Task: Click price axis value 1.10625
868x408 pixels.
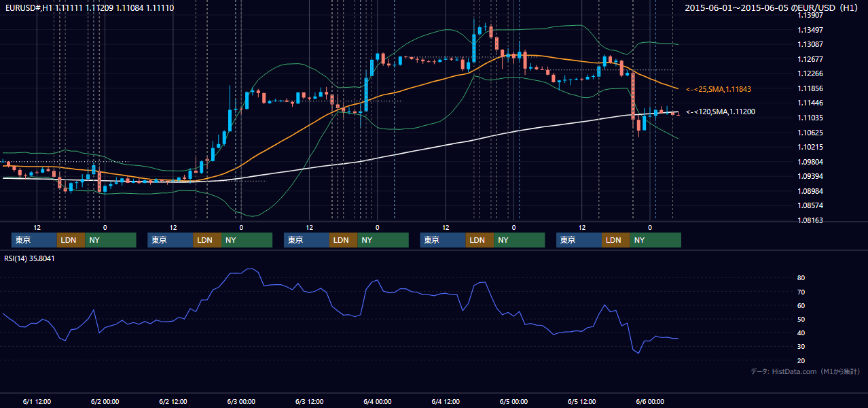Action: 810,133
